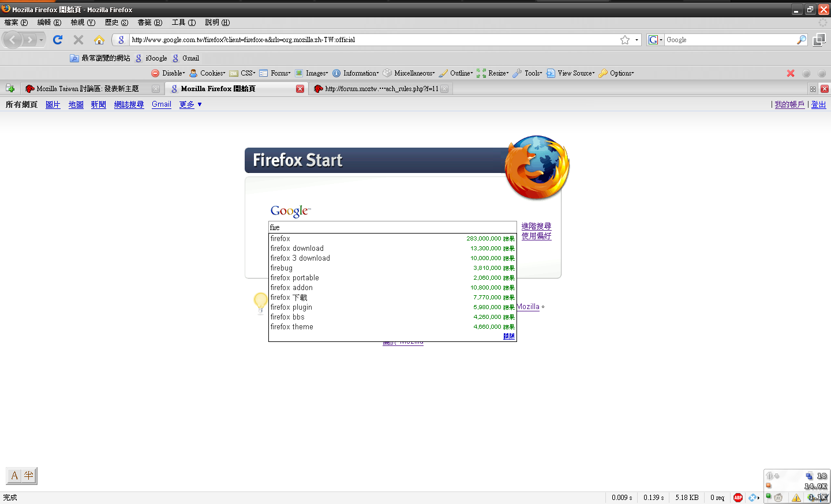Open the Resize dropdown menu
Screen dimensions: 831x504
(x=493, y=73)
